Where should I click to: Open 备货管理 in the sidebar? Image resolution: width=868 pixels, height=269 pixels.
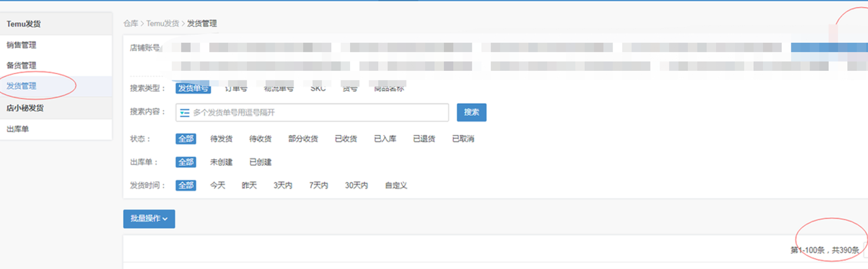[22, 65]
